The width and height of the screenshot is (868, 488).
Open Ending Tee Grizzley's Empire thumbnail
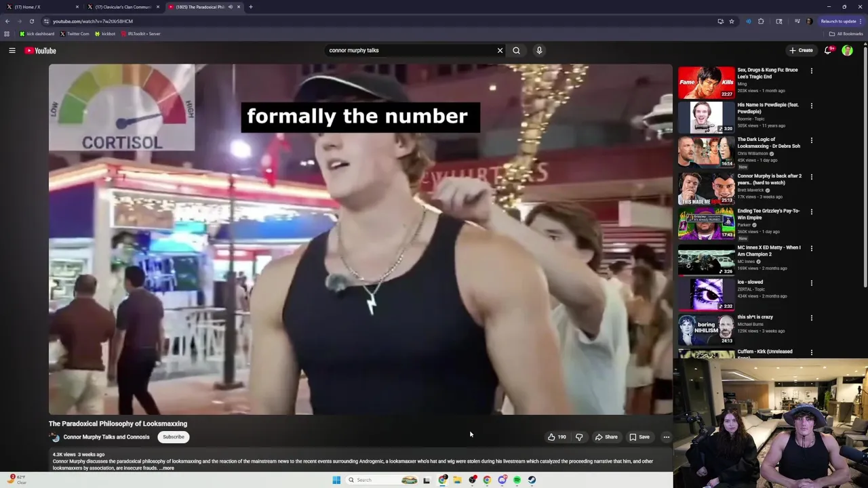click(706, 223)
